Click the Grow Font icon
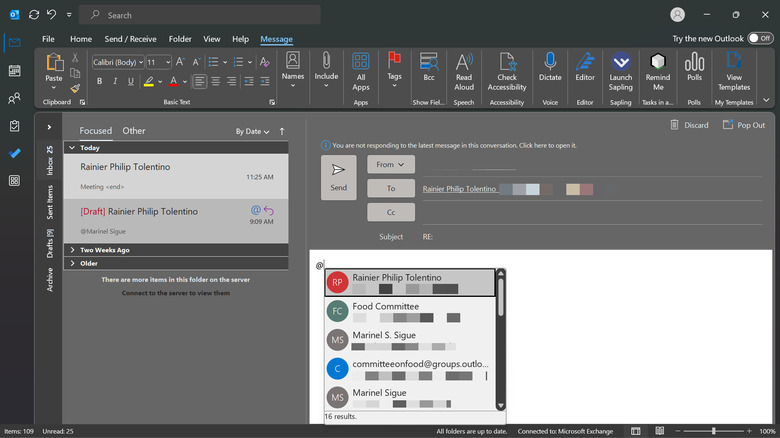The image size is (780, 438). (180, 62)
